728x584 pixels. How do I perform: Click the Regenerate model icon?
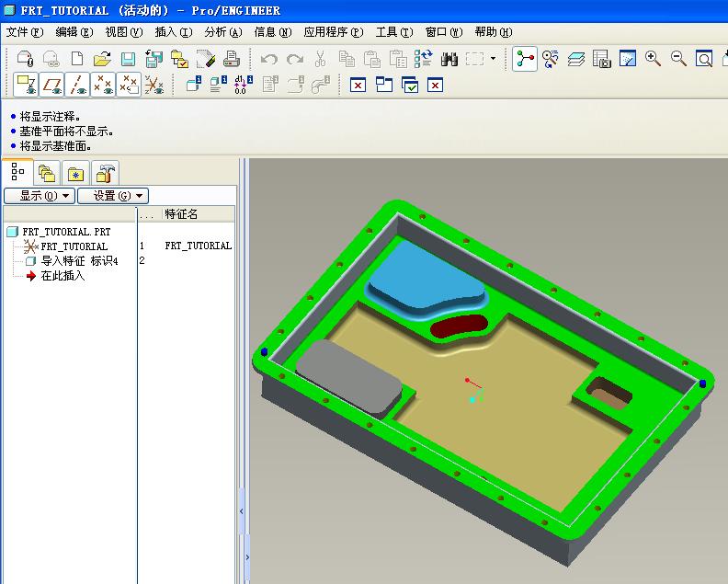pos(424,59)
